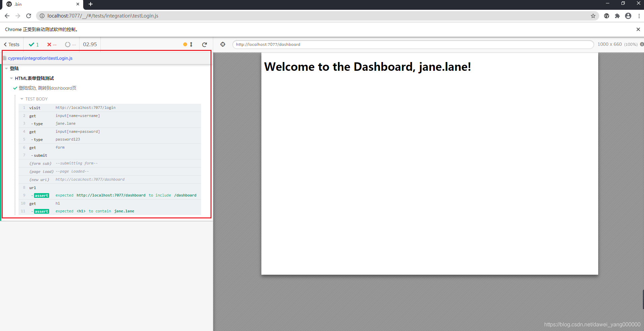Screen dimensions: 644x331
Task: Select the .bin Cypress tab
Action: point(42,4)
